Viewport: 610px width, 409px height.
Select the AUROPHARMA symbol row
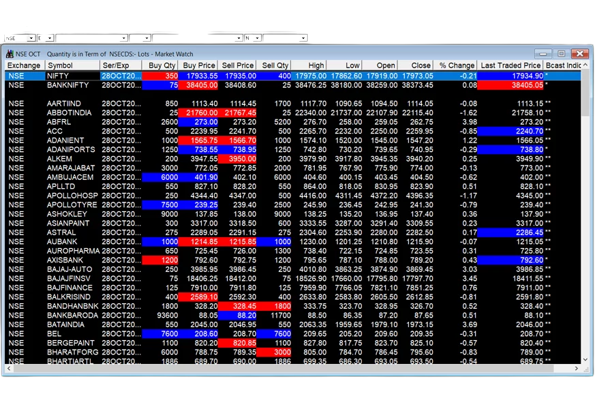(x=293, y=251)
